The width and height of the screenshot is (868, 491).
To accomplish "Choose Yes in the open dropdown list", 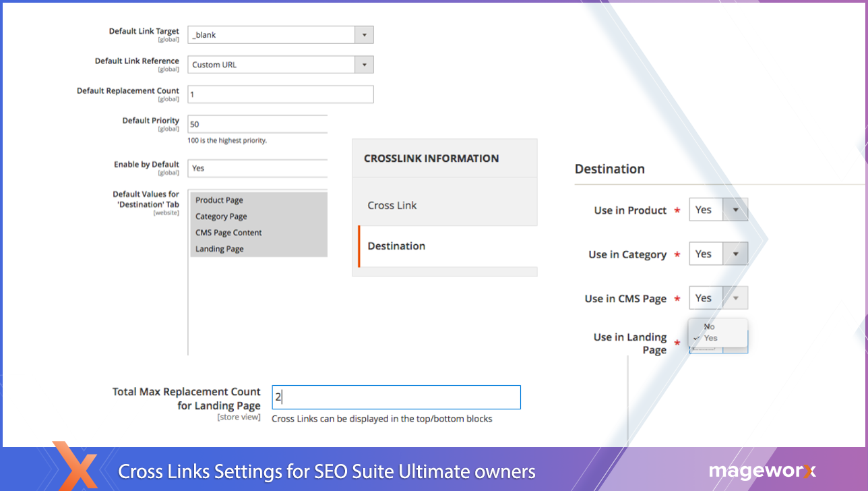I will click(x=711, y=338).
